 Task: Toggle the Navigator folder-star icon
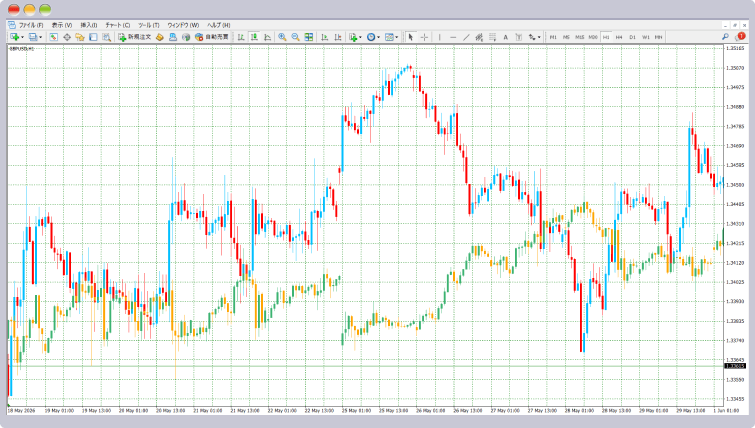pyautogui.click(x=80, y=37)
